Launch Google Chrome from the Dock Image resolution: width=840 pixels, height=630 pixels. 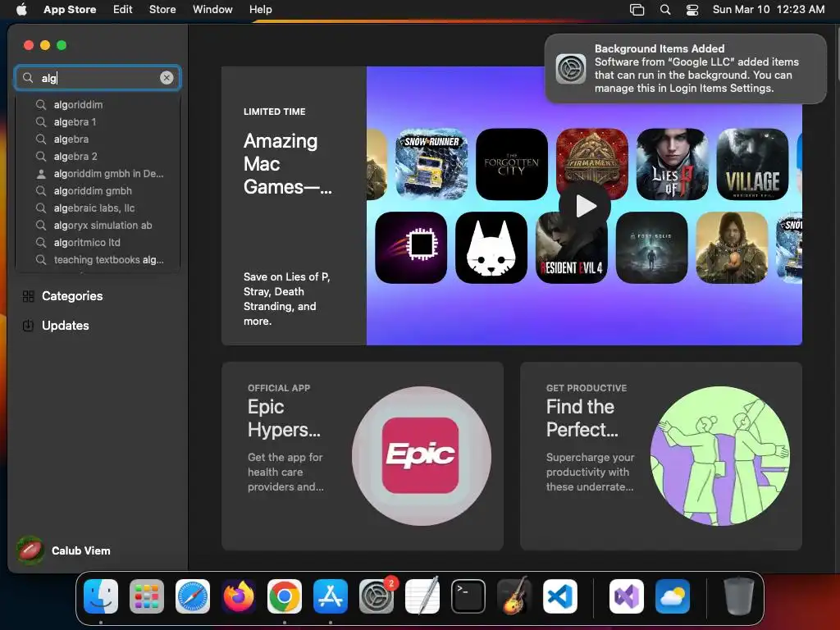pyautogui.click(x=285, y=596)
